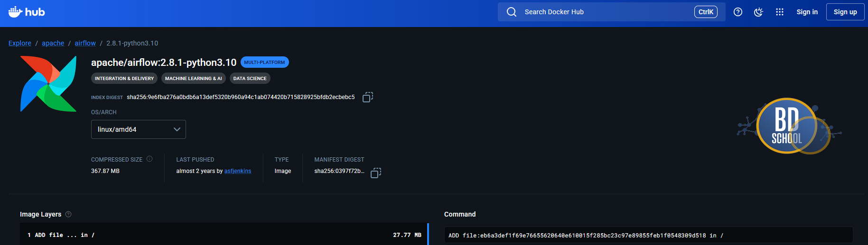868x245 pixels.
Task: Select layer 1 ADD file row
Action: coord(224,235)
